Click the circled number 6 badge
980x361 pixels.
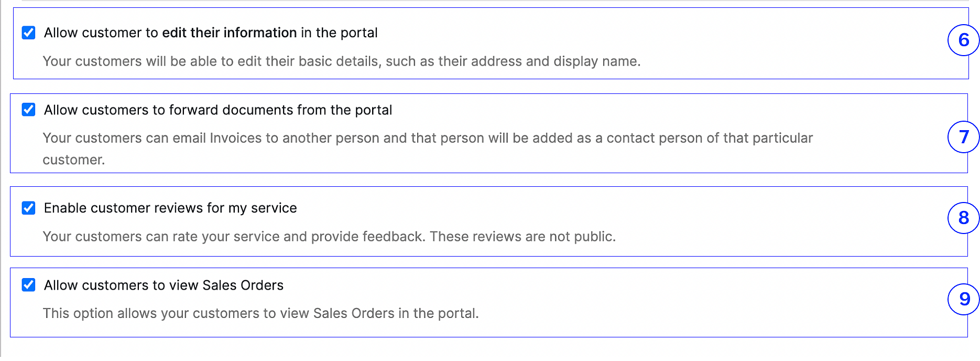pyautogui.click(x=963, y=40)
